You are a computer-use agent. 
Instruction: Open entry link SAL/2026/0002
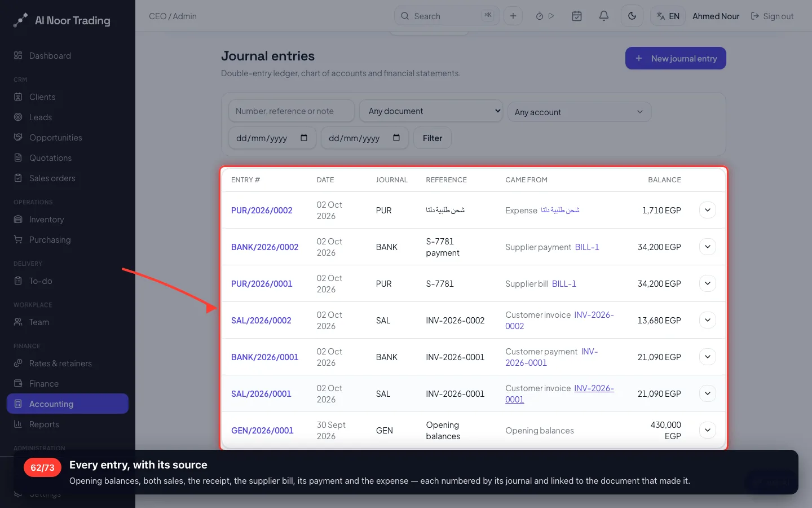click(x=261, y=320)
